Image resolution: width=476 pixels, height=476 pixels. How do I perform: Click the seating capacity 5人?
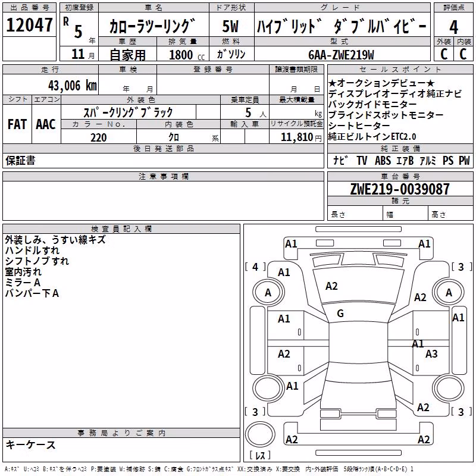tap(256, 112)
